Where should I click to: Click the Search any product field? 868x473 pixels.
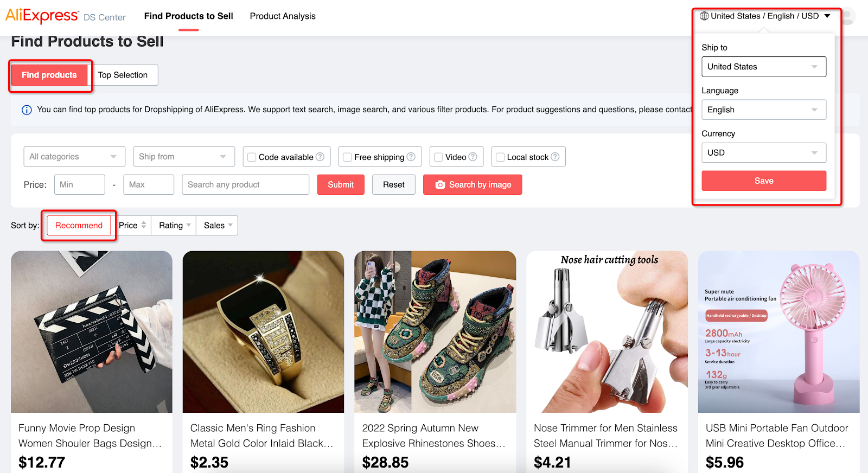click(x=246, y=185)
